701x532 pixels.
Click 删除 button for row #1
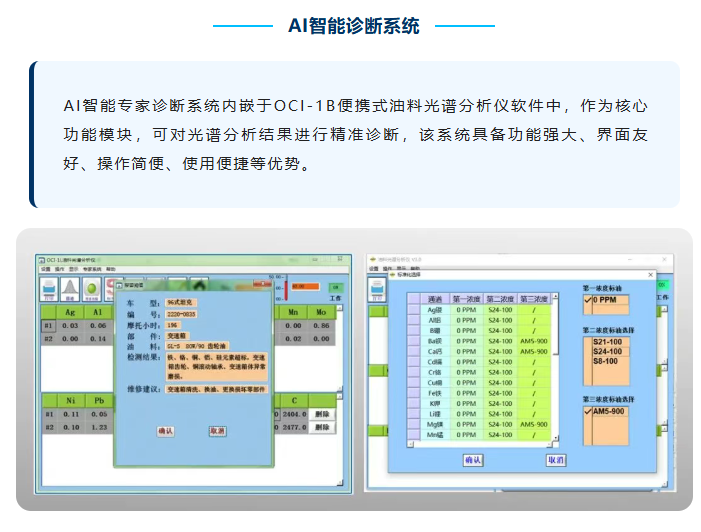click(322, 414)
